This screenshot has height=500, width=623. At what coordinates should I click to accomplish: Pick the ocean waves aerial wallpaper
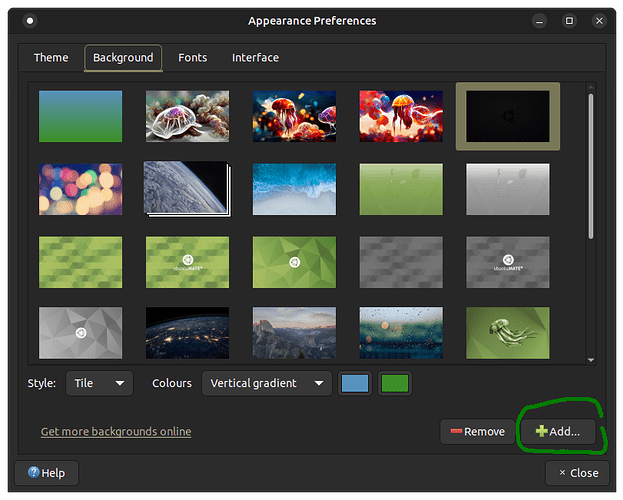(294, 189)
